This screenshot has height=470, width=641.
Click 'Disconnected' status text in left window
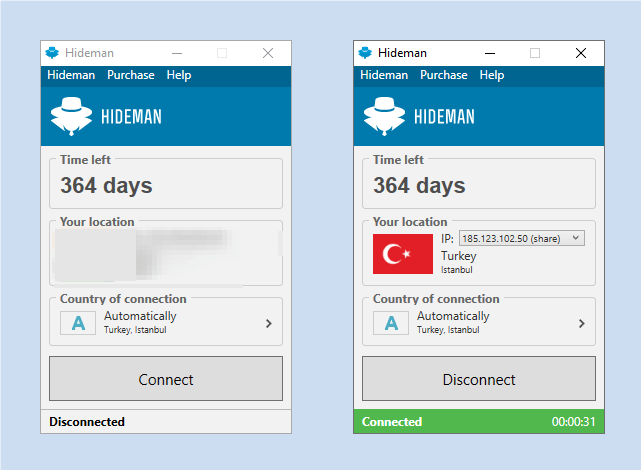87,422
